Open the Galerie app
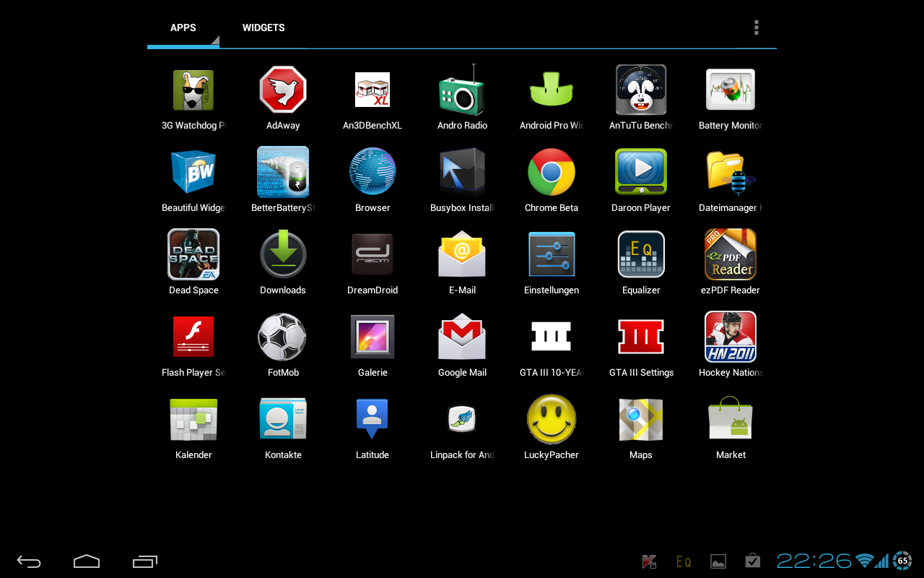Screen dimensions: 924x578 pos(372,337)
